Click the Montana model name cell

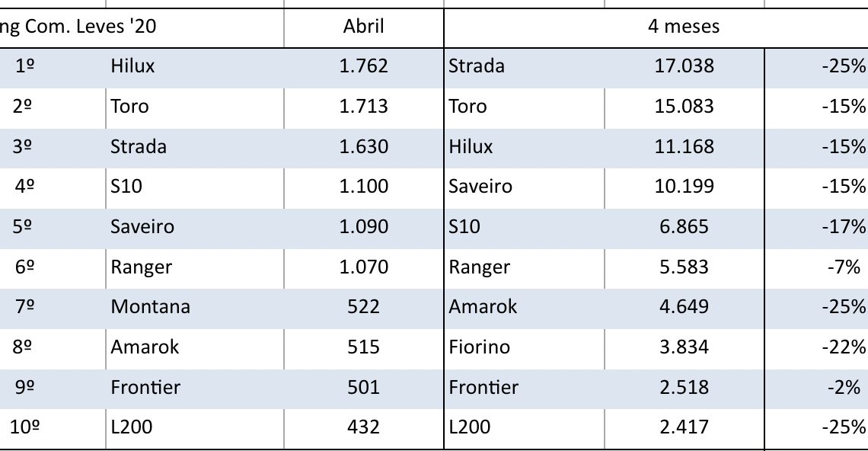coord(150,307)
